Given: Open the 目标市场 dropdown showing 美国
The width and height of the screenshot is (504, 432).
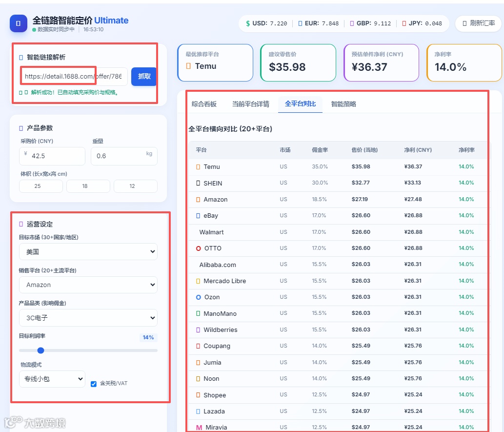Looking at the screenshot, I should pyautogui.click(x=88, y=251).
